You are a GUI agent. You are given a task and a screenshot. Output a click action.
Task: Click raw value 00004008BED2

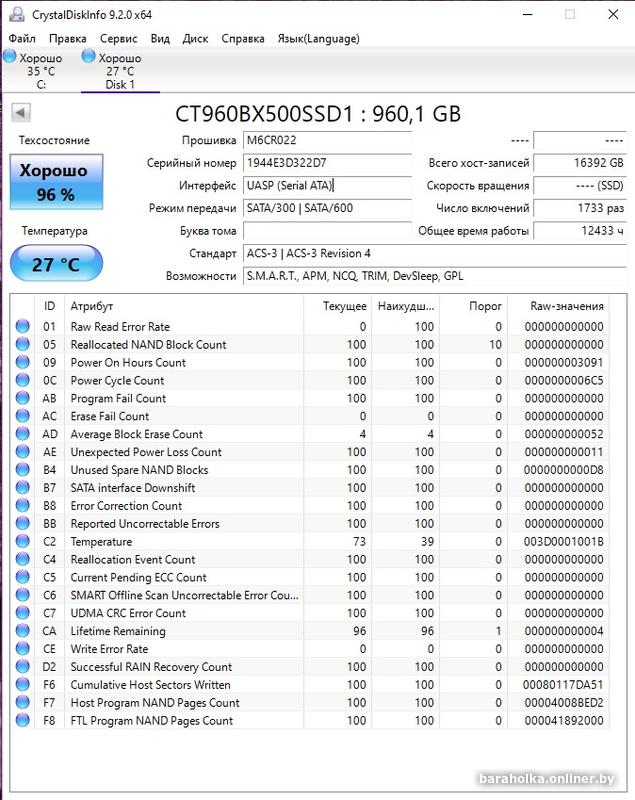tap(564, 703)
